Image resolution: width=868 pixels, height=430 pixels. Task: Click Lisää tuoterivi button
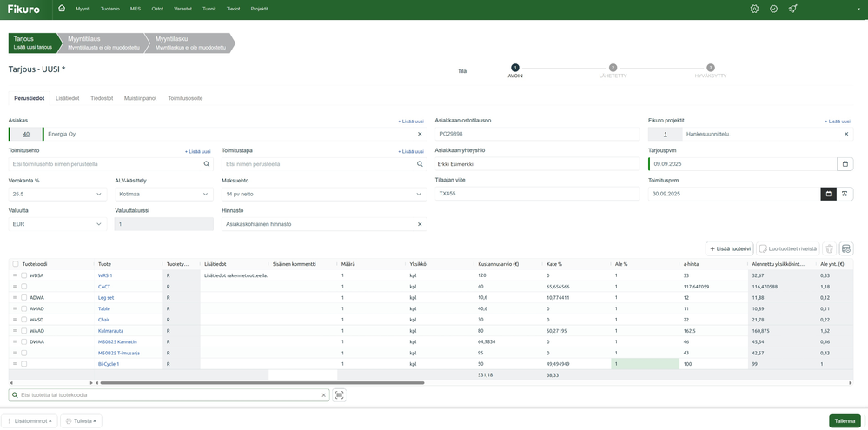click(x=730, y=249)
